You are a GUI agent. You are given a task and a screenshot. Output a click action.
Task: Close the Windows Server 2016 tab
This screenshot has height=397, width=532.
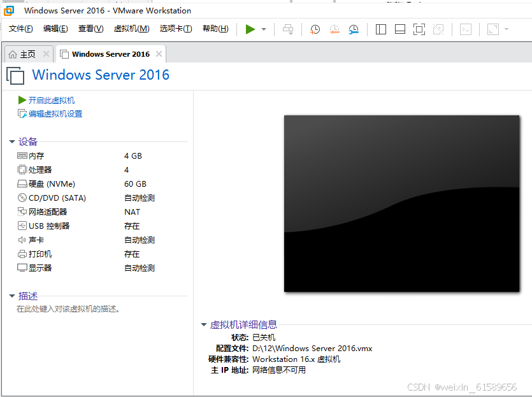pos(159,54)
